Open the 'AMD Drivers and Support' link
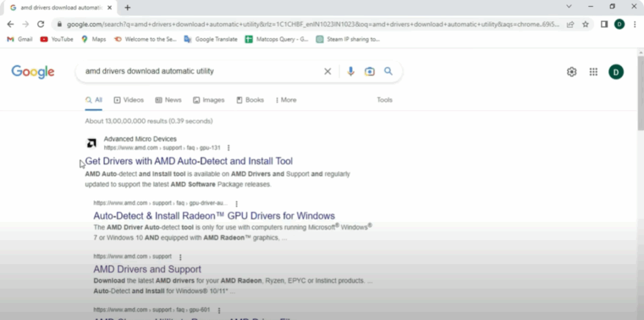 point(147,269)
